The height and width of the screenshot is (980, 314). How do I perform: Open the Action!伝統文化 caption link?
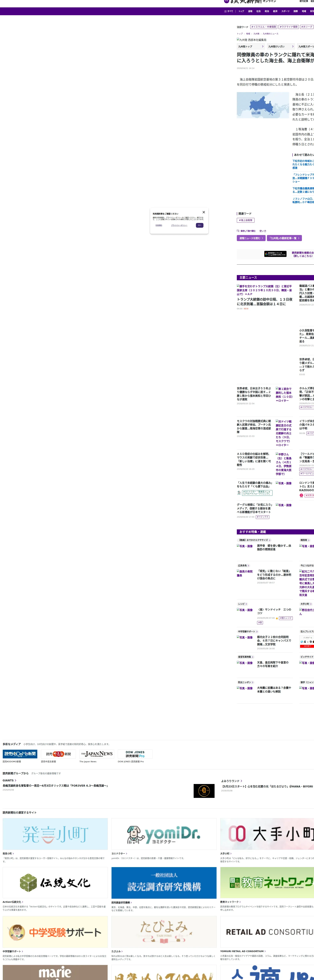13,902
